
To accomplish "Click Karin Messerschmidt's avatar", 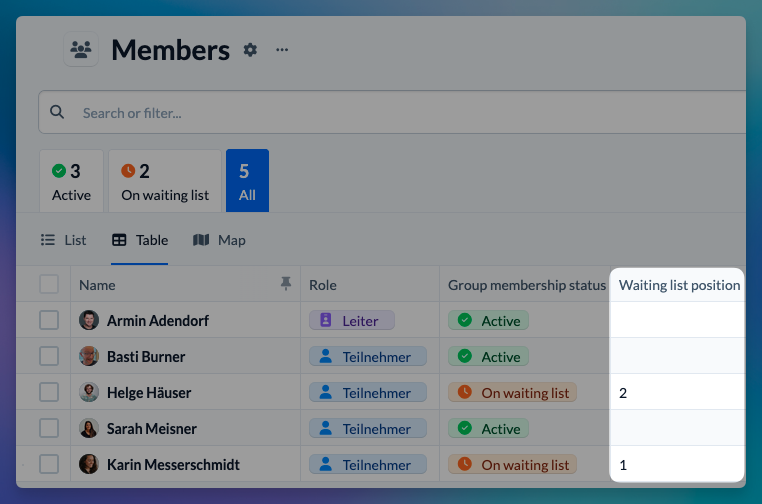I will pyautogui.click(x=89, y=464).
